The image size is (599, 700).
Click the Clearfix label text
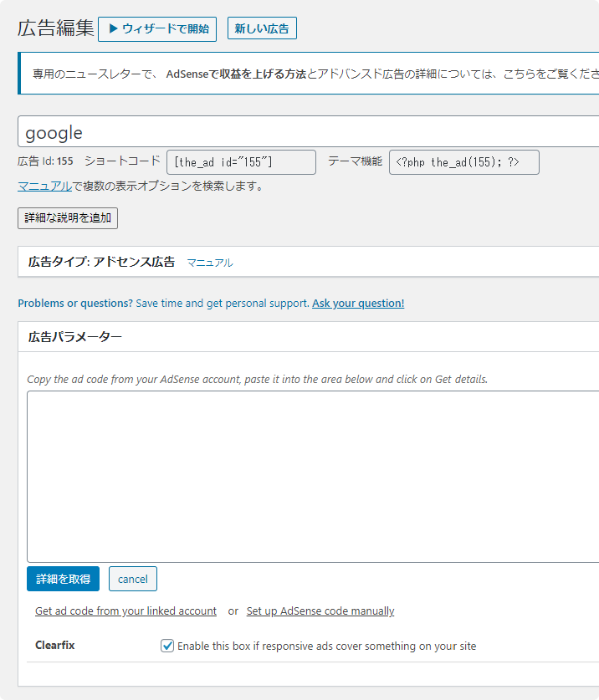(55, 645)
